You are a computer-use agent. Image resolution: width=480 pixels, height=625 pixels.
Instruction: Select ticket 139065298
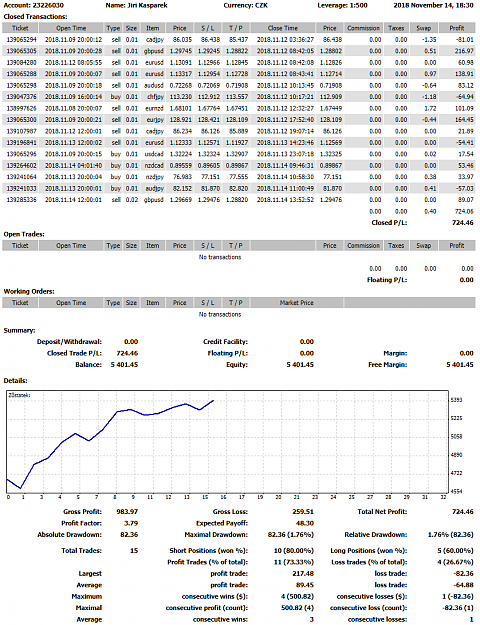22,86
